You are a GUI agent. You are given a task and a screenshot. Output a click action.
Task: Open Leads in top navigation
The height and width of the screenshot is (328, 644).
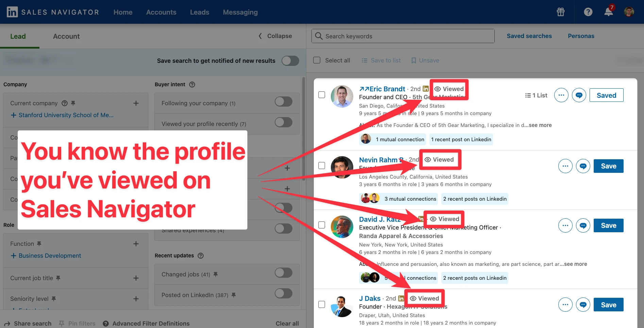200,12
